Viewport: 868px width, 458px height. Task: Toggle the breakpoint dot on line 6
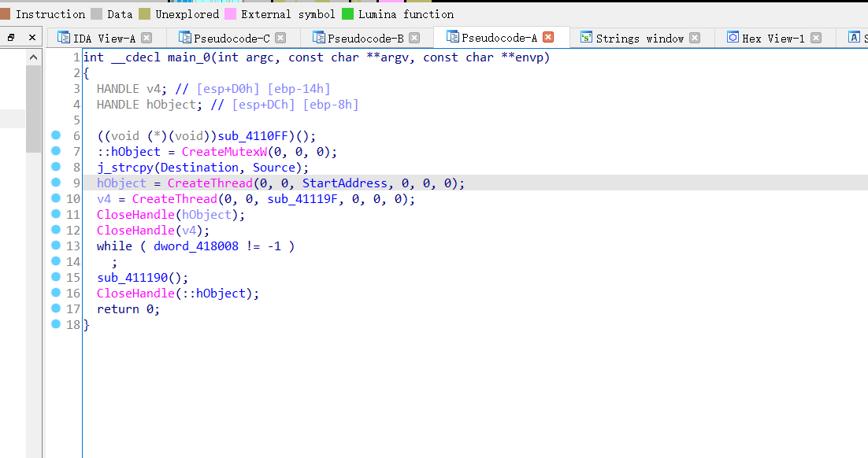[x=56, y=135]
